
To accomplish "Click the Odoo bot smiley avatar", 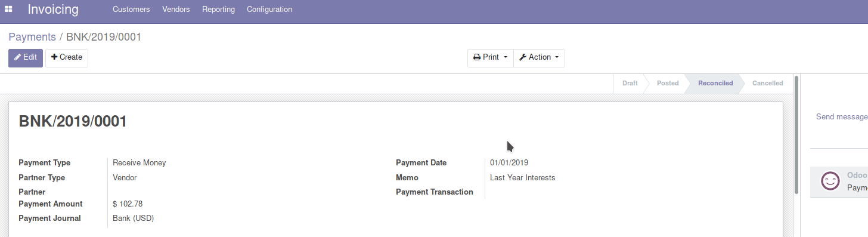I will [x=830, y=181].
